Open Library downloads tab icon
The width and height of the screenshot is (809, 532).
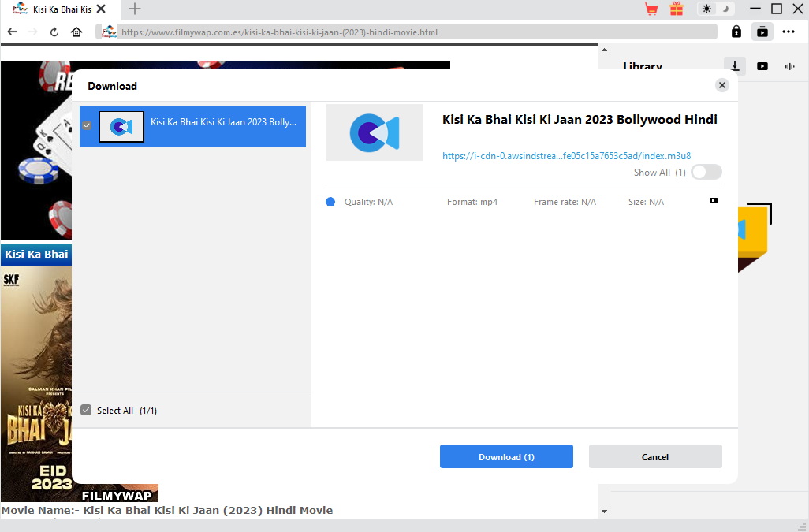[x=735, y=66]
